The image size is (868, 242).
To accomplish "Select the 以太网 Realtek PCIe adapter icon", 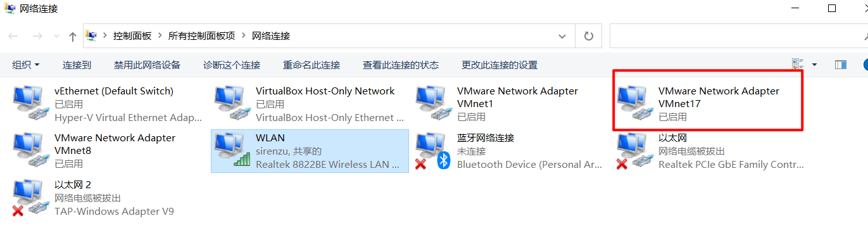I will 635,150.
